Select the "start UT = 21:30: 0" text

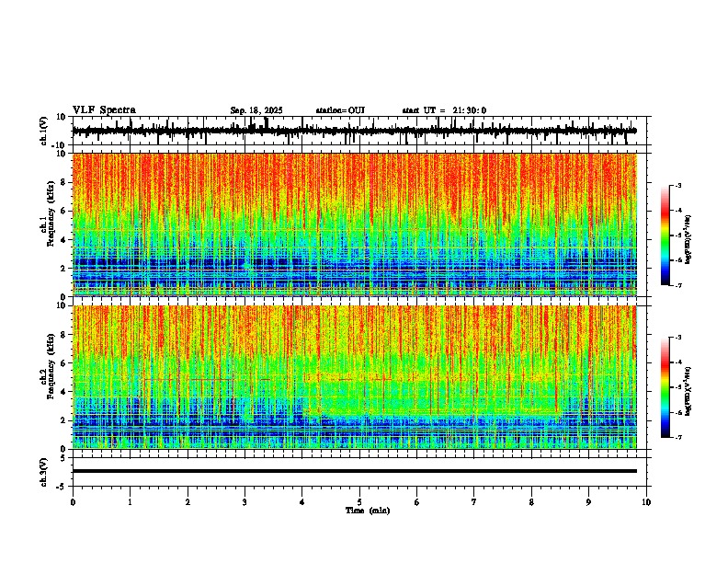click(x=444, y=110)
